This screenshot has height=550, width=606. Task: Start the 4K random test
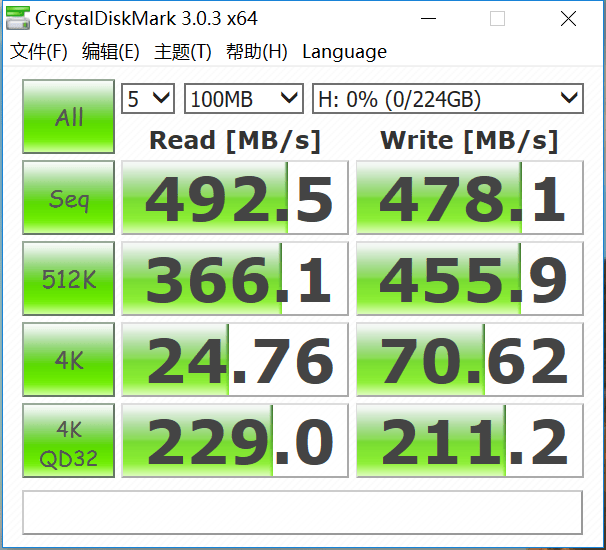click(68, 359)
